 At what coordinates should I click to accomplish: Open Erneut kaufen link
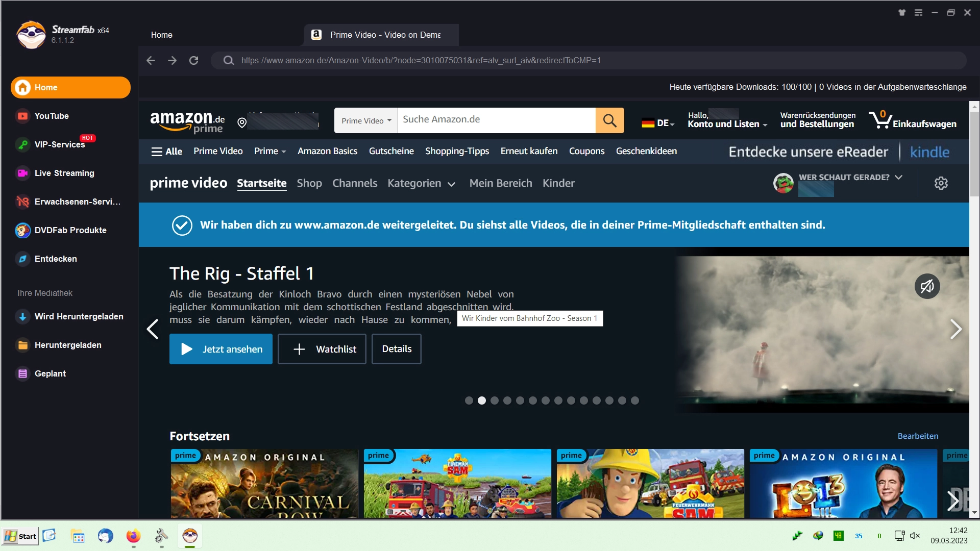(x=529, y=151)
